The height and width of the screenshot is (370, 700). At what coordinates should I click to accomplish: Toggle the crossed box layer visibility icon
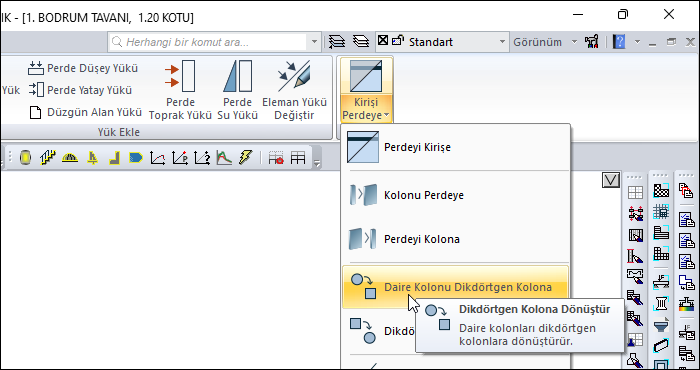coord(383,41)
